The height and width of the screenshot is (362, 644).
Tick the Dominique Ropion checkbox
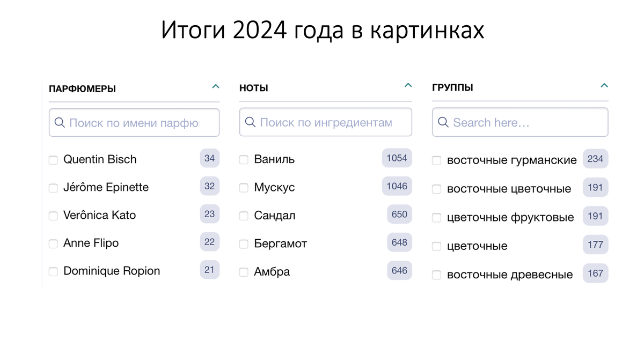(x=53, y=271)
